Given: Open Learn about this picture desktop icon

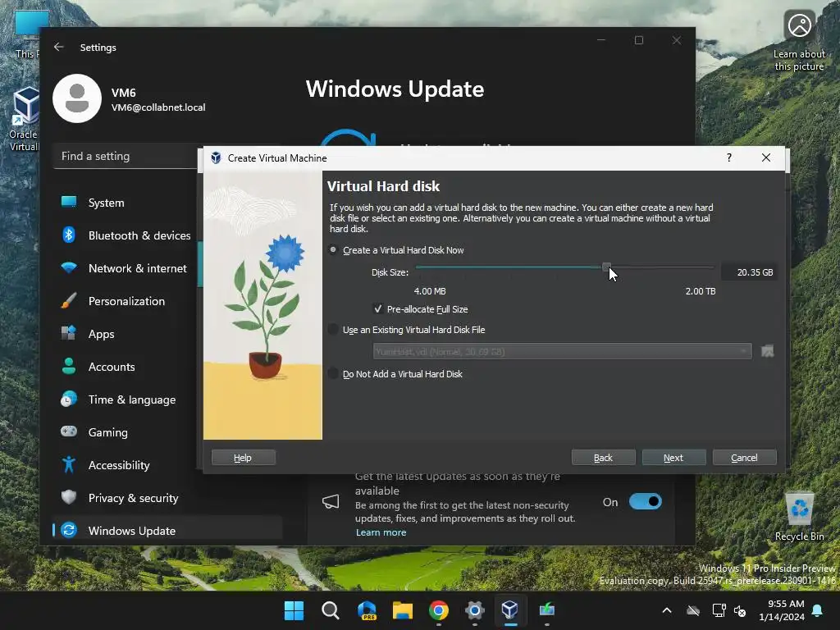Looking at the screenshot, I should 799,41.
